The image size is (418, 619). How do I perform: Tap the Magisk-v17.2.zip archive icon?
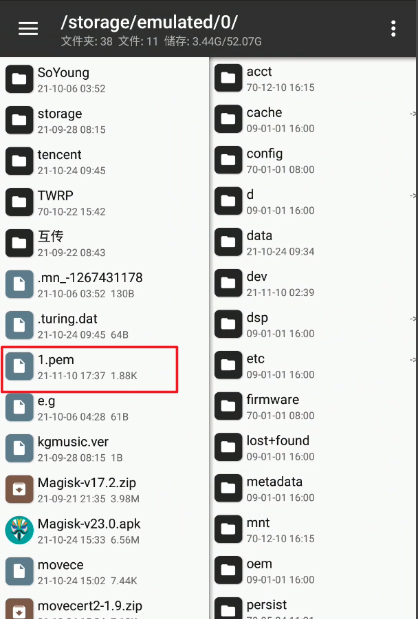[19, 489]
